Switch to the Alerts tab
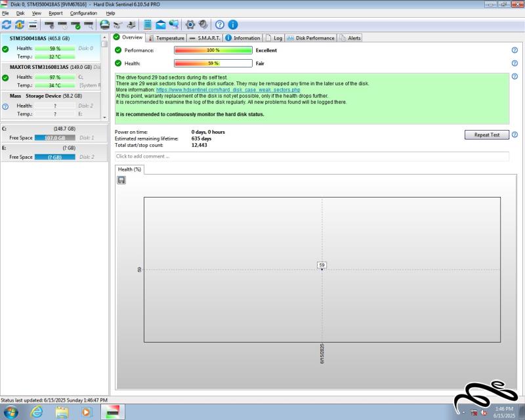Screen dimensions: 525x420 [x=350, y=38]
